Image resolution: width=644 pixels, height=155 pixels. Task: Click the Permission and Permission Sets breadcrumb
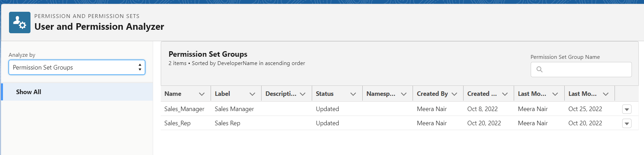tap(87, 16)
